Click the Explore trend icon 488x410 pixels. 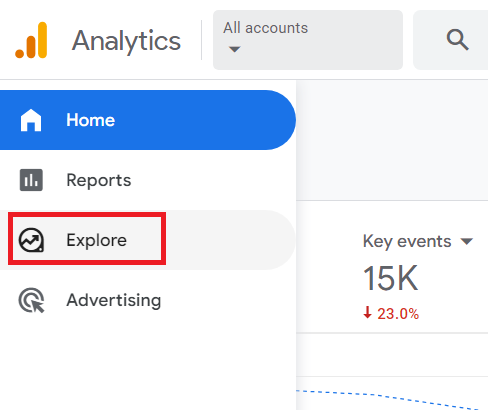click(31, 240)
